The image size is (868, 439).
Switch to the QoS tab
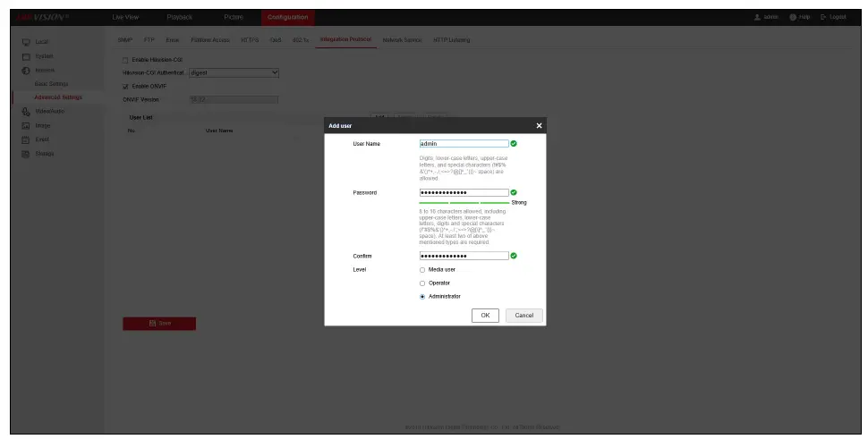point(276,40)
